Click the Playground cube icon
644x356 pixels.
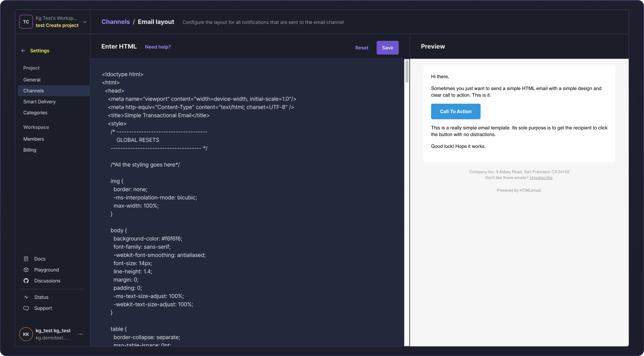(26, 270)
